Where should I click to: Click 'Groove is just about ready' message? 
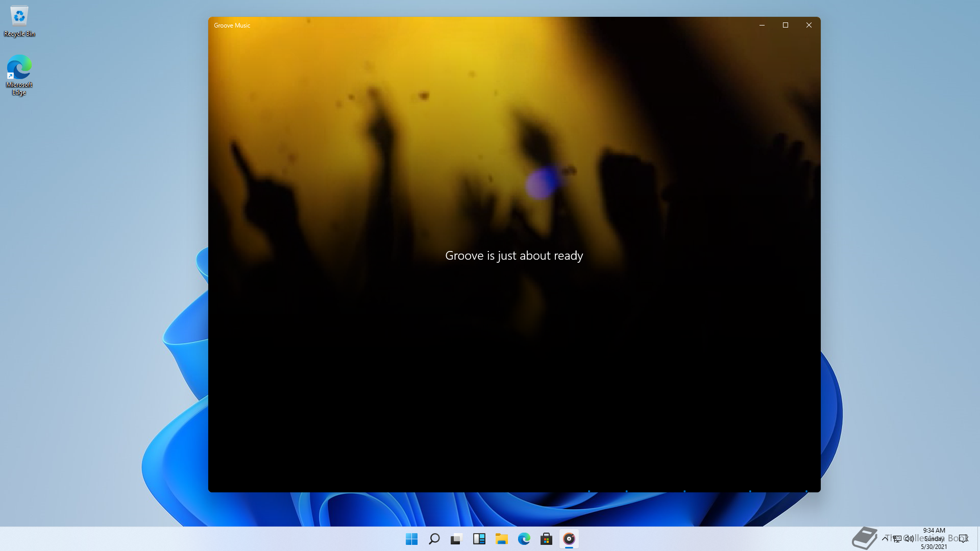point(514,256)
